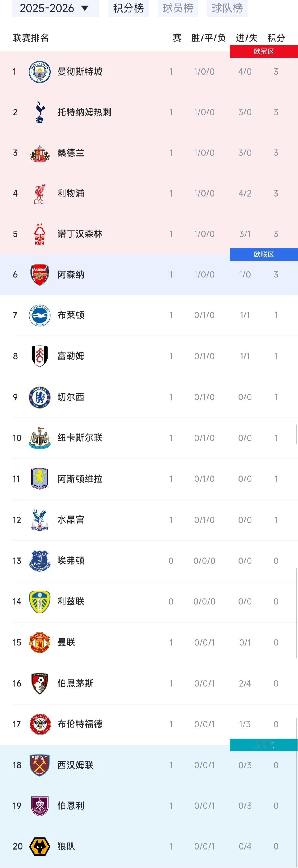The image size is (298, 868).
Task: Tap the Nottingham Forest tree logo
Action: point(40,234)
